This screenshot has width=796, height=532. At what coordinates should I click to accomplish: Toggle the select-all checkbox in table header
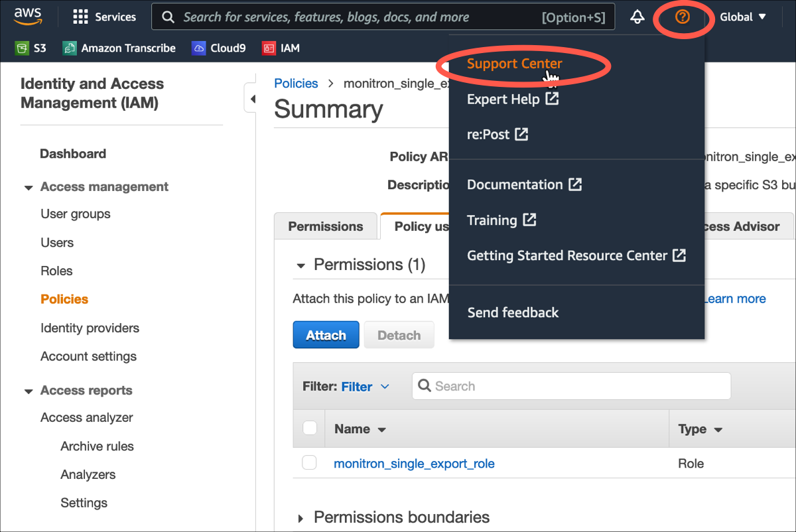point(309,428)
